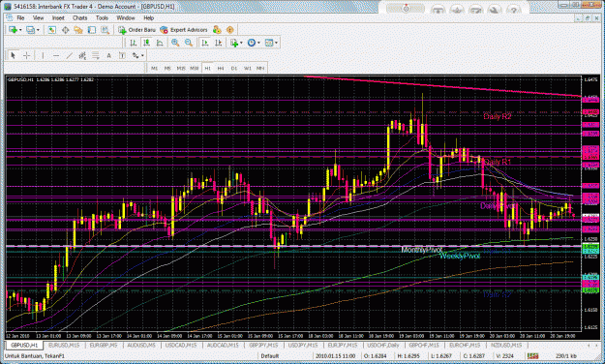Switch timeframe to D1

pos(234,69)
